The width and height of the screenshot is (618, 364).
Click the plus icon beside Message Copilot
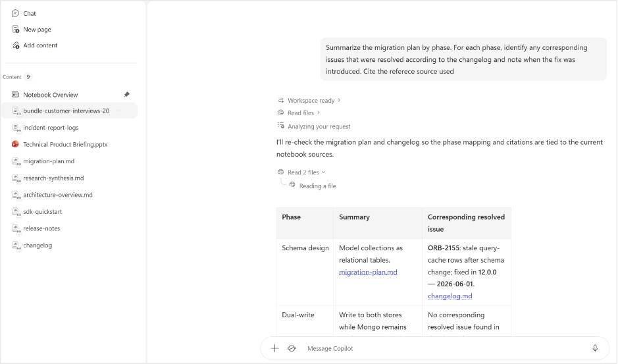(x=274, y=348)
